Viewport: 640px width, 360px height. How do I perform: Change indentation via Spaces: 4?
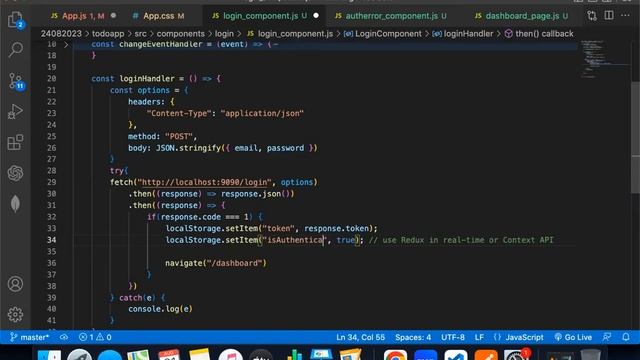point(413,337)
